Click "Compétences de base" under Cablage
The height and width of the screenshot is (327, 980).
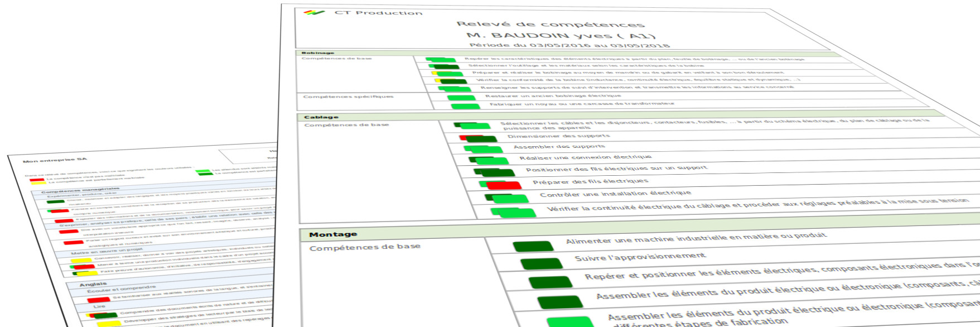tap(346, 124)
